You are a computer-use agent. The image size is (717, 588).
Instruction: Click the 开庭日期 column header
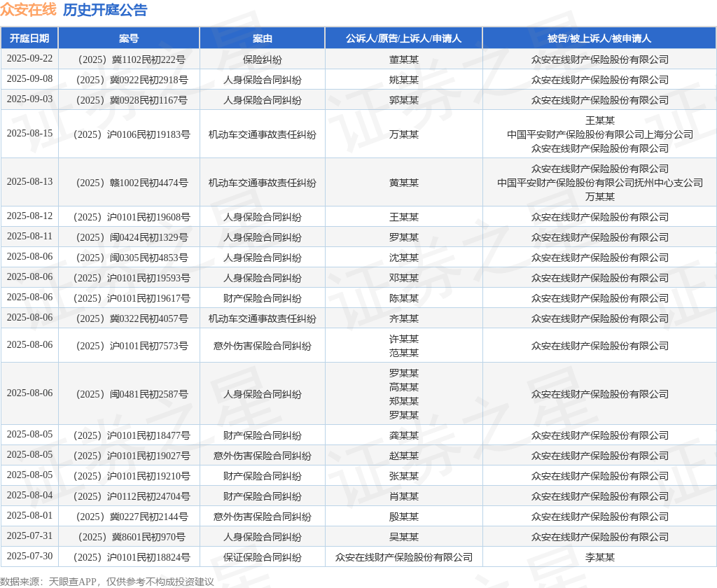tap(29, 38)
